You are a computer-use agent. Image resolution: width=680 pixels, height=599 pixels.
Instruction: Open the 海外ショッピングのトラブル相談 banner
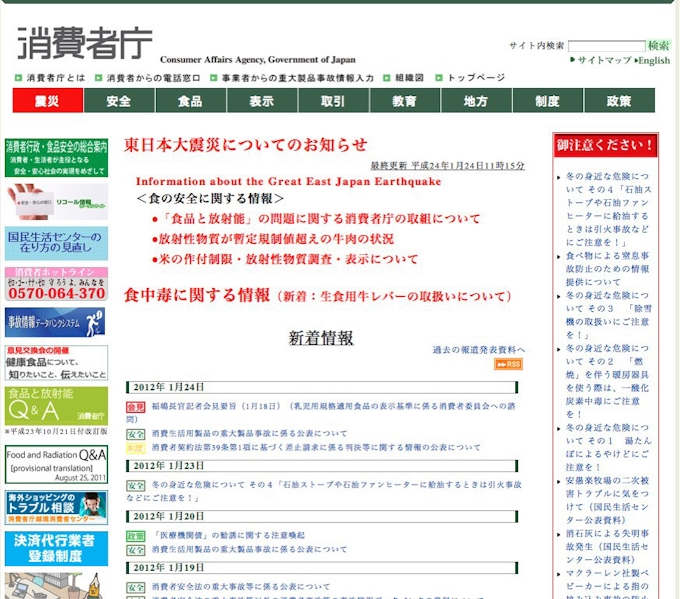(56, 508)
